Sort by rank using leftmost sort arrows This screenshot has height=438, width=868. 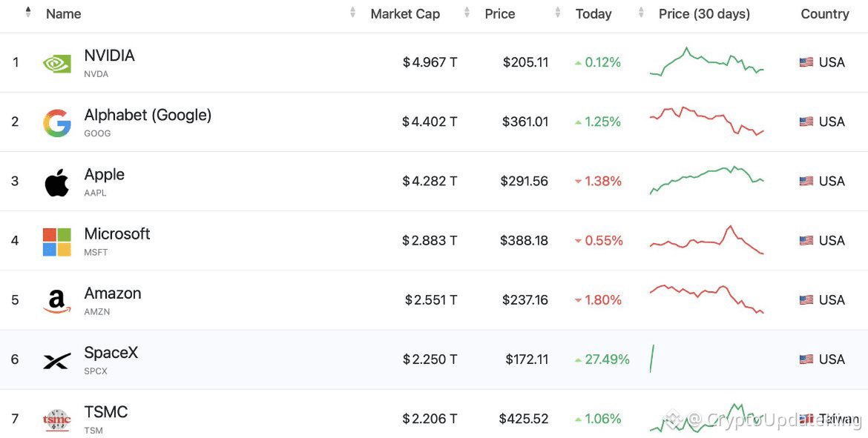pyautogui.click(x=28, y=12)
